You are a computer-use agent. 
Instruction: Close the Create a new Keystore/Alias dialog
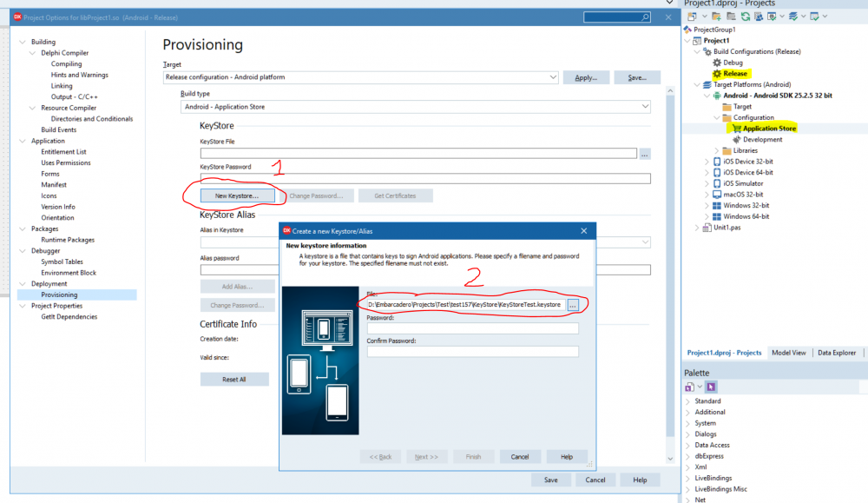[583, 231]
